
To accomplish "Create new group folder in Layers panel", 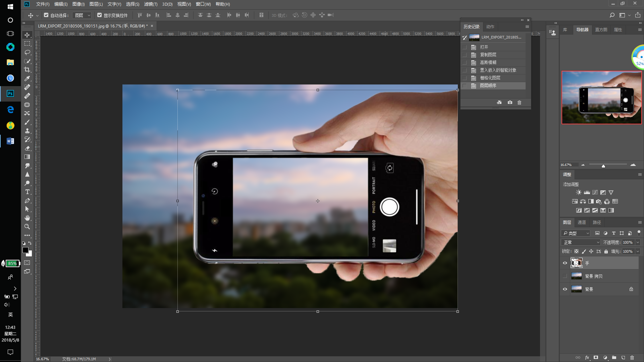I will [x=614, y=358].
